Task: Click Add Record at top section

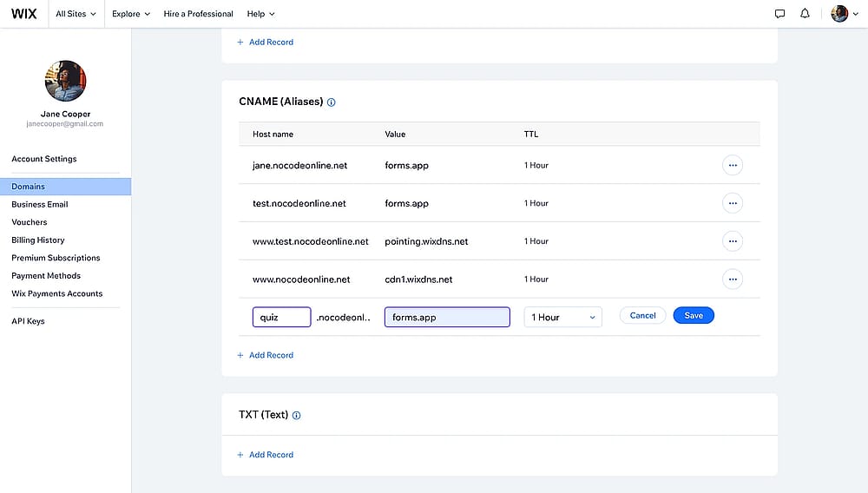Action: (x=265, y=42)
